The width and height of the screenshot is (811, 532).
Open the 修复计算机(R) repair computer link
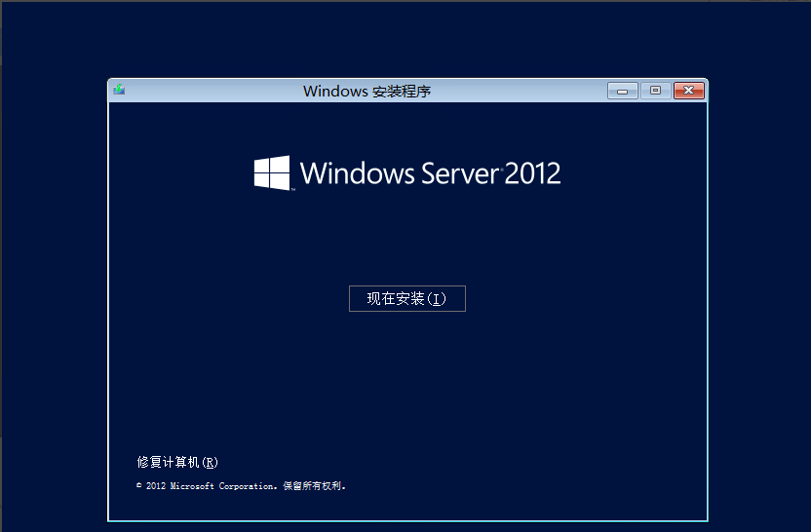[177, 462]
